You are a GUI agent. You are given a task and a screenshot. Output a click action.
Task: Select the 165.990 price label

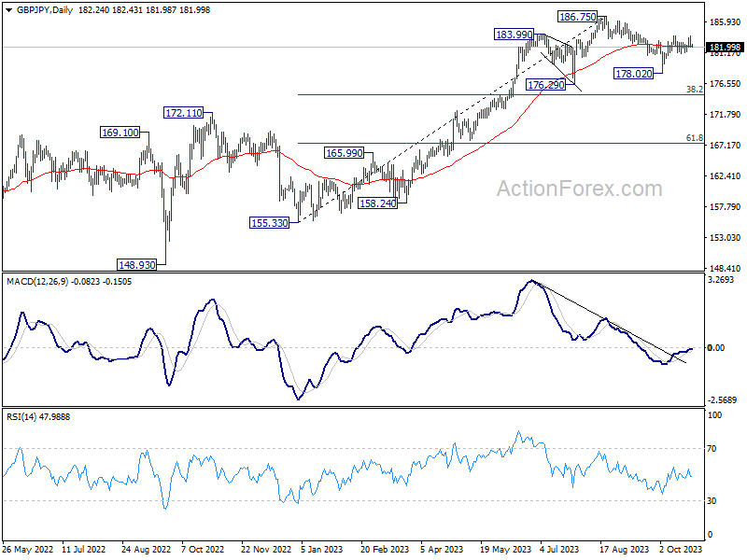click(344, 153)
